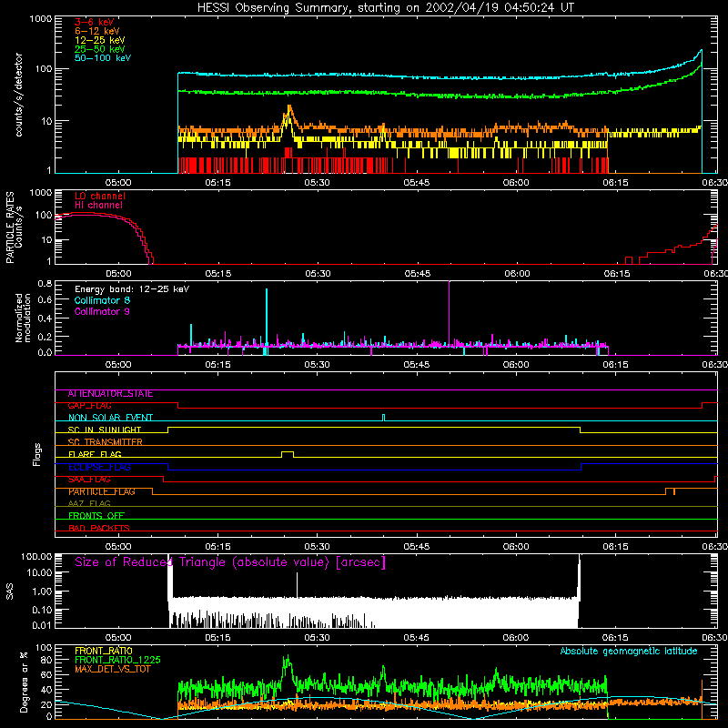Select the green FRONT_RATIO_1225 legend label
Image resolution: width=728 pixels, height=728 pixels.
tap(118, 660)
